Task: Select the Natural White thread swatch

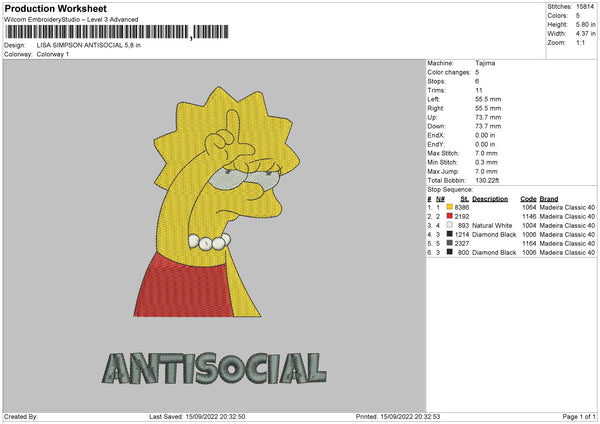Action: [x=449, y=225]
